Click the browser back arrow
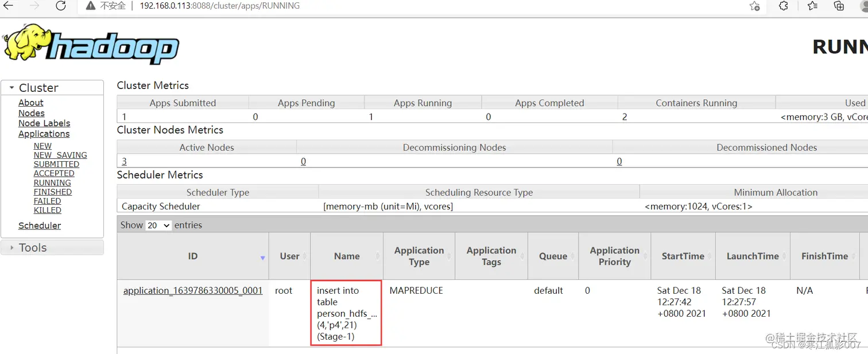The image size is (868, 354). click(x=9, y=6)
